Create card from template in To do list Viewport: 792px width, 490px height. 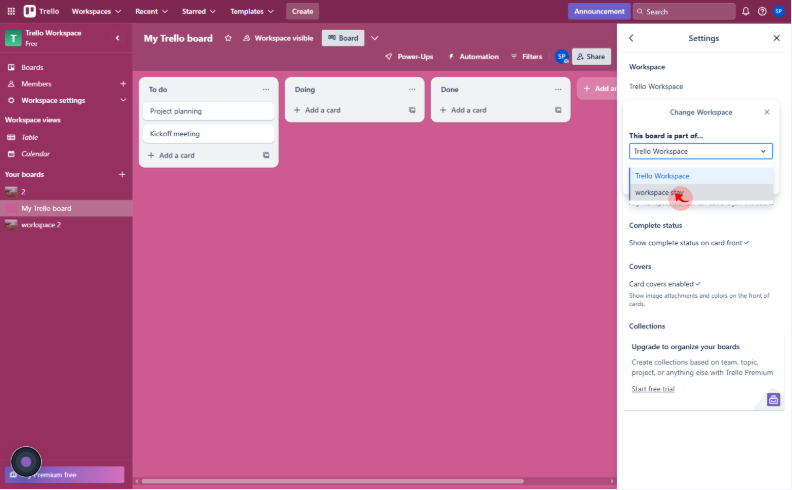click(266, 155)
